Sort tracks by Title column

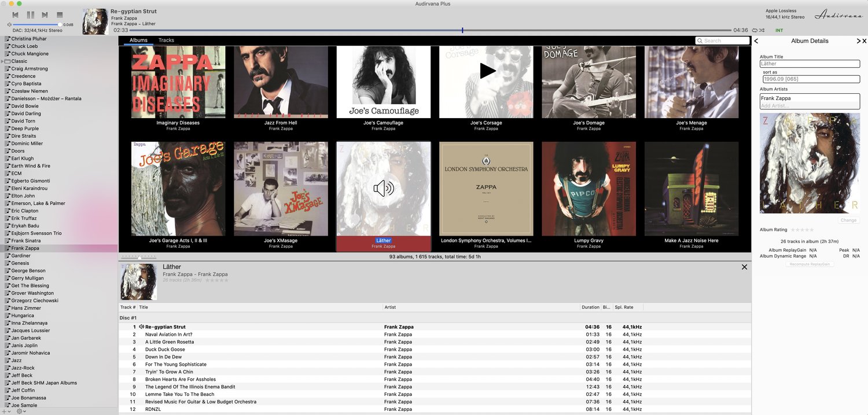click(260, 307)
